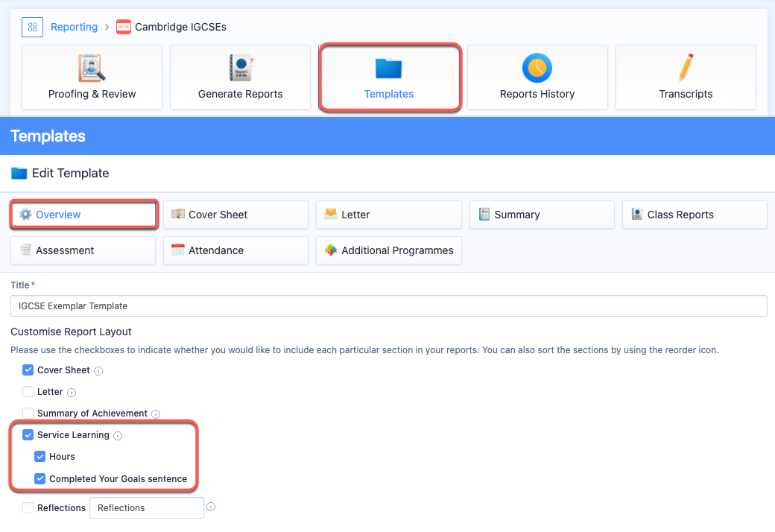Select the Additional Programmes tab

(388, 250)
